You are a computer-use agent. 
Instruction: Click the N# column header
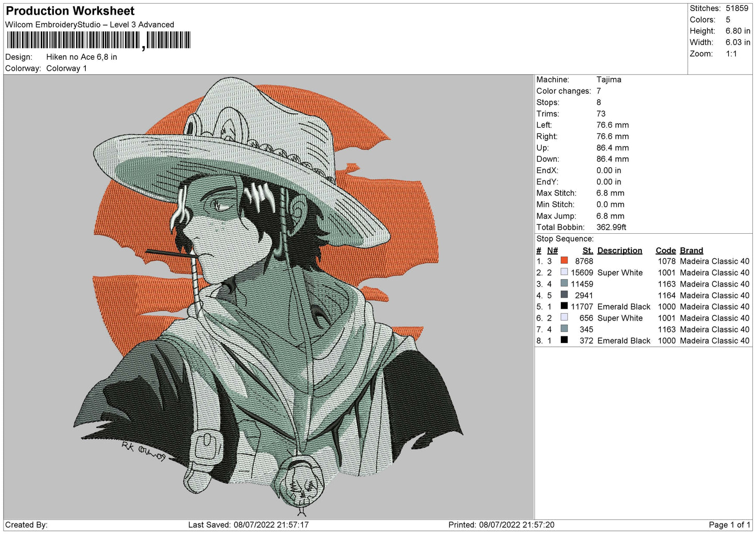click(552, 251)
